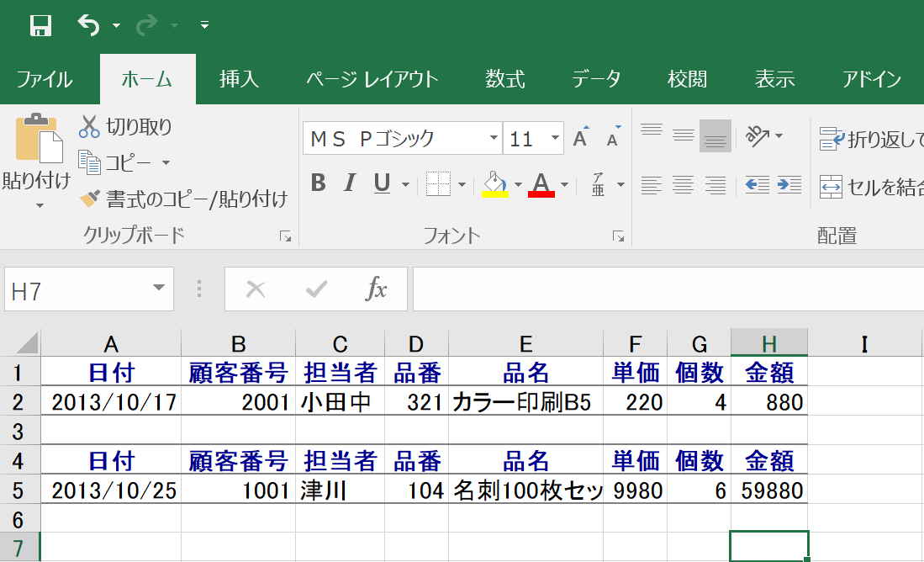
Task: Click the Save icon in quick access toolbar
Action: 40,25
